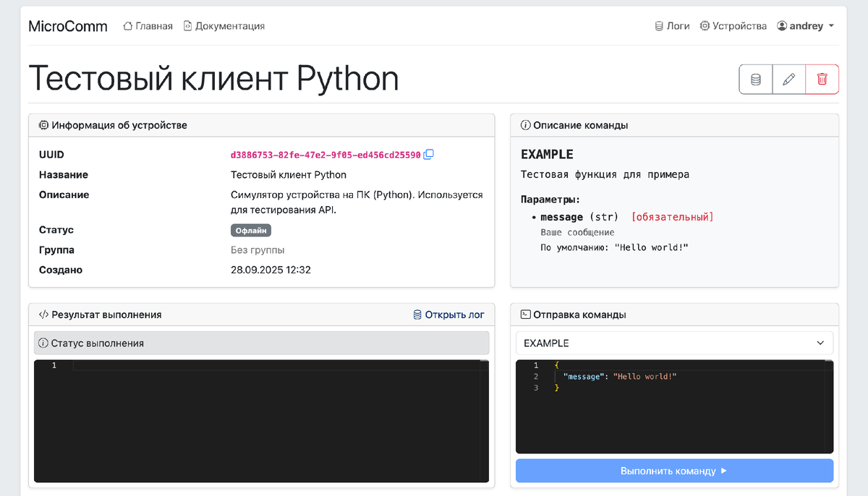Image resolution: width=868 pixels, height=496 pixels.
Task: Click the EXAMPLE command title in description
Action: (x=548, y=154)
